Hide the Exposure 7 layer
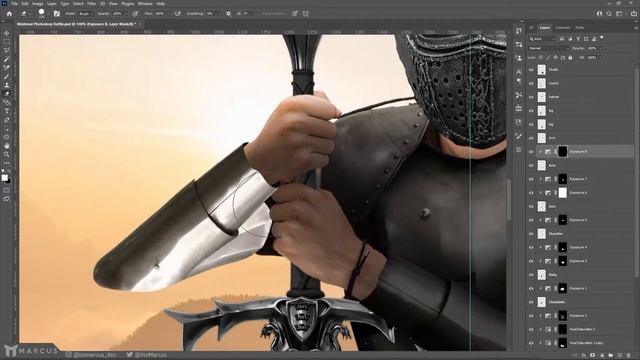The width and height of the screenshot is (640, 360). pos(531,179)
